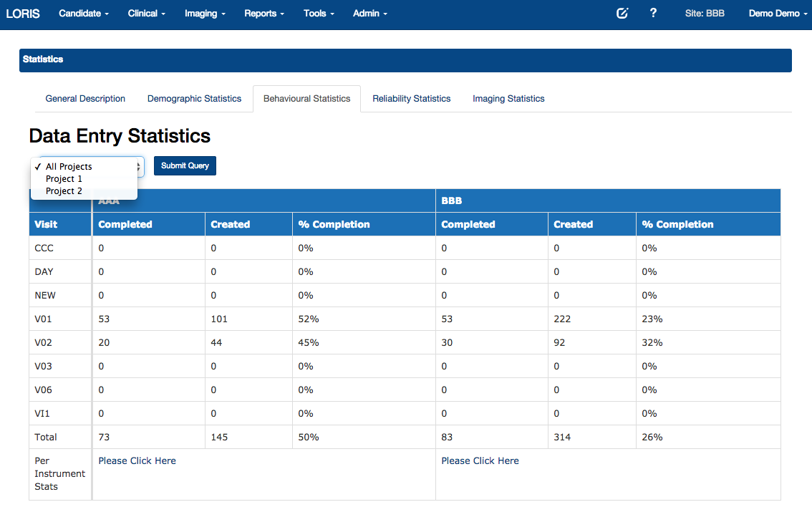Open the Reports menu
Image resolution: width=812 pixels, height=507 pixels.
[264, 14]
